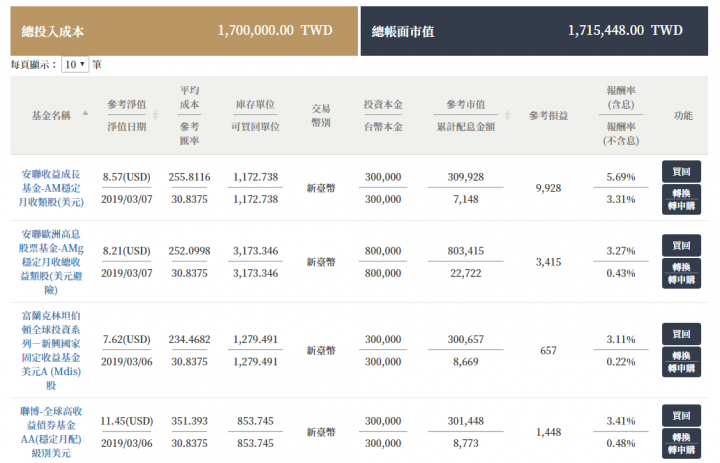Viewport: 720px width, 463px height.
Task: Open the per-page count dropdown showing 10
Action: pos(75,64)
